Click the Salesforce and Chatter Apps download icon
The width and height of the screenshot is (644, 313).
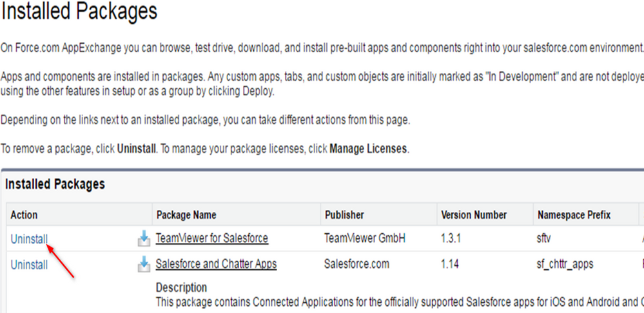pyautogui.click(x=144, y=264)
